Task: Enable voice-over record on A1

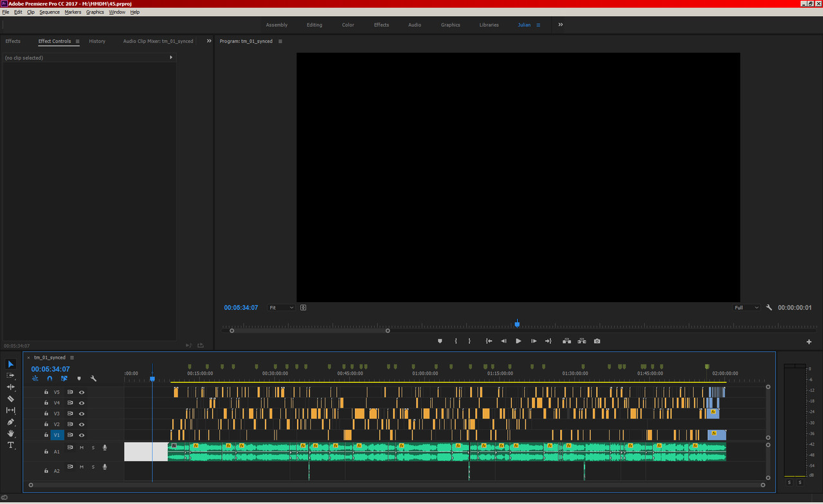Action: [105, 447]
